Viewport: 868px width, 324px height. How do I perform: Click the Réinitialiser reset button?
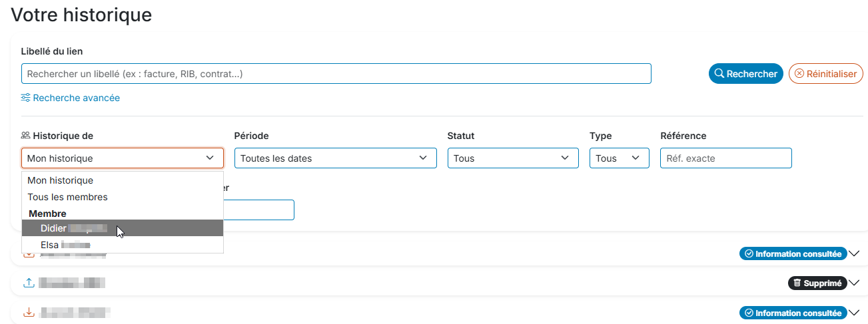click(826, 74)
